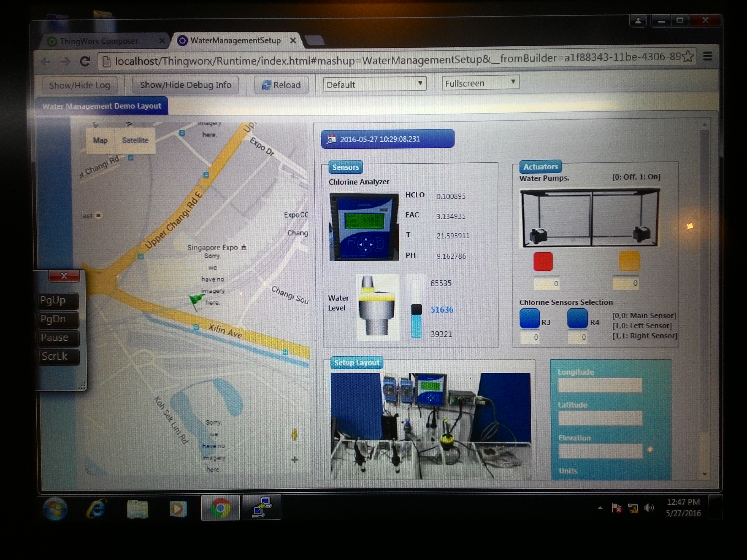This screenshot has height=560, width=747.
Task: Click the Longitude input field
Action: pyautogui.click(x=600, y=385)
